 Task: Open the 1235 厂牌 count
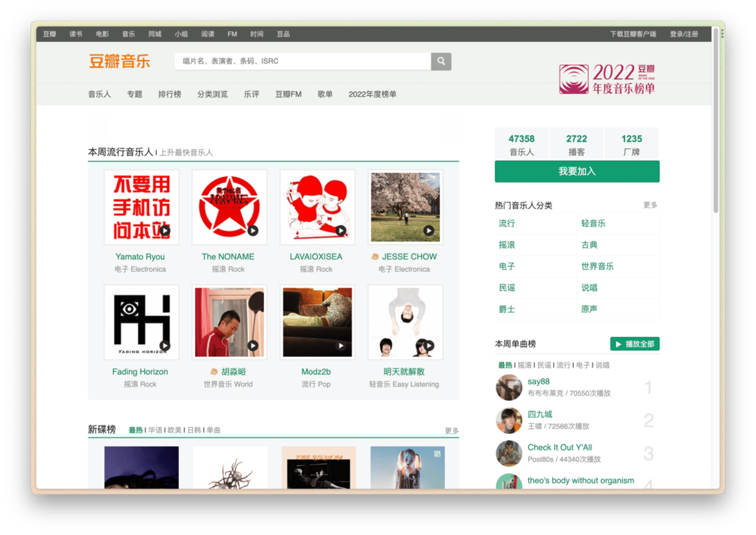tap(631, 145)
